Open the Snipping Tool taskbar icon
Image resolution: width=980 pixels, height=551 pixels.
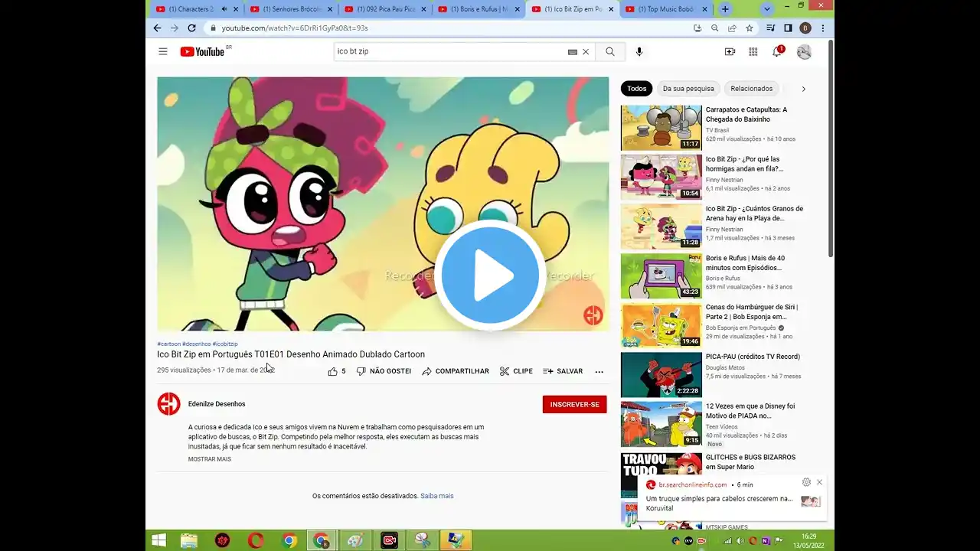tap(423, 540)
